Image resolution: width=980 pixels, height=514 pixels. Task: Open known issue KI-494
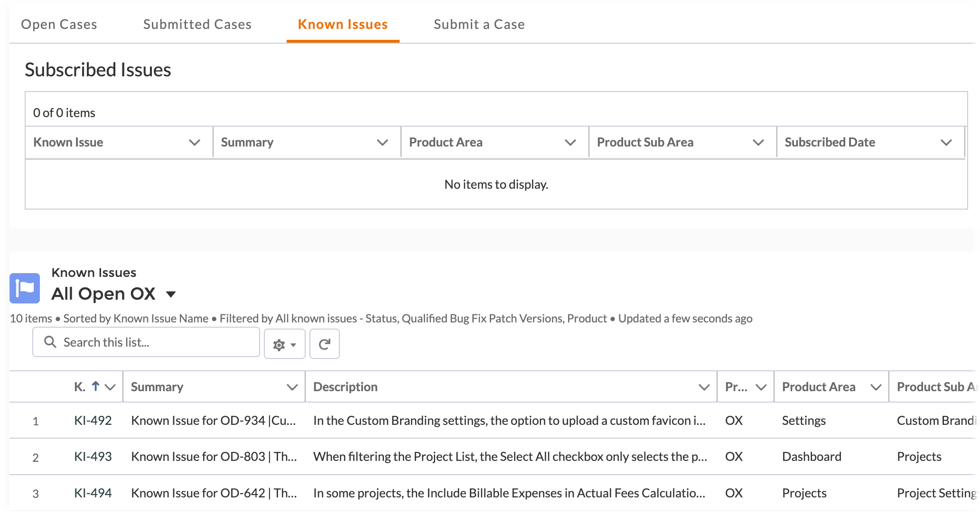pos(93,493)
